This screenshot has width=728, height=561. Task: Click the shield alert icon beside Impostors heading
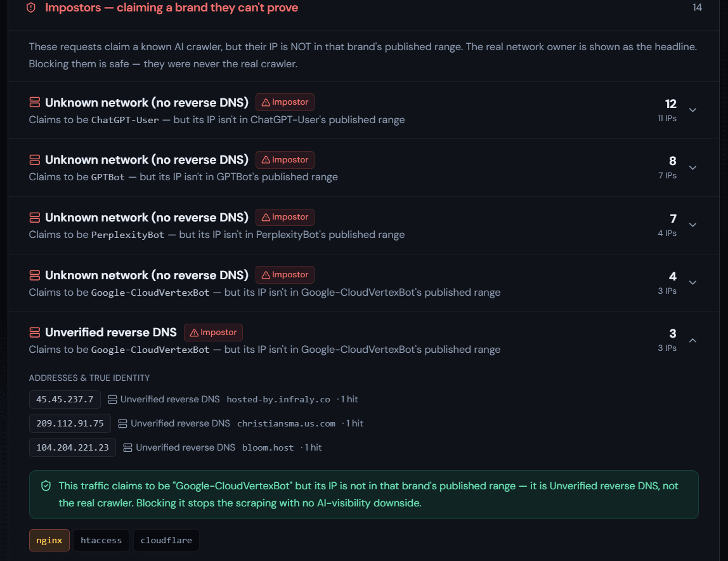coord(31,8)
